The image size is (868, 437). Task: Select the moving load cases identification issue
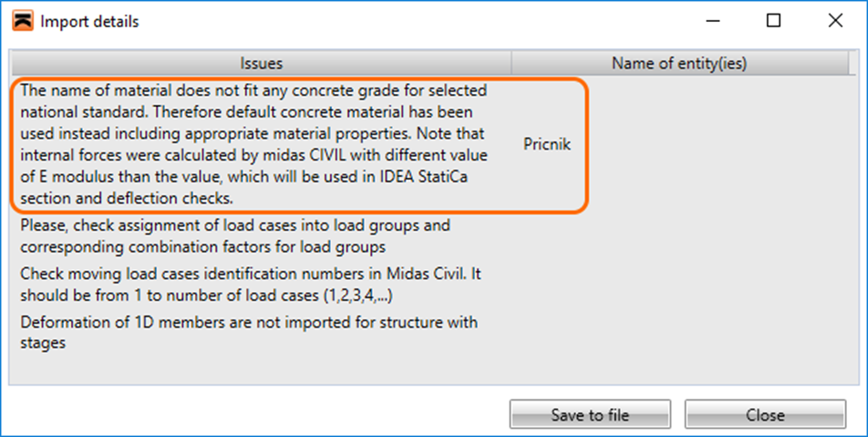(x=246, y=283)
